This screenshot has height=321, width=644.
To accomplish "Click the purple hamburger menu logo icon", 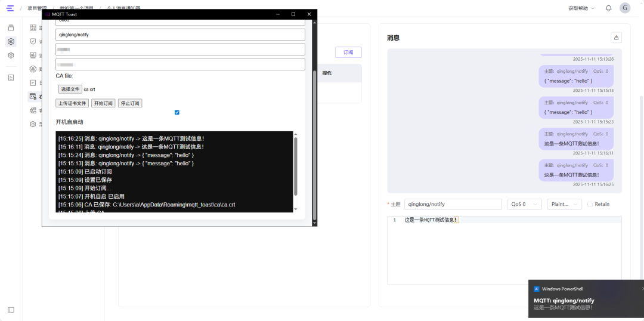I will [10, 8].
